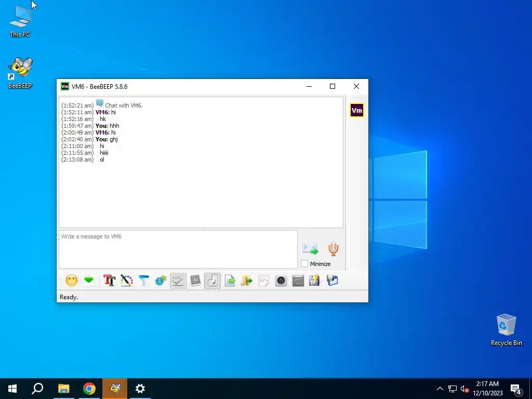
Task: Close the VM6 - BeeBEEP window
Action: 356,86
